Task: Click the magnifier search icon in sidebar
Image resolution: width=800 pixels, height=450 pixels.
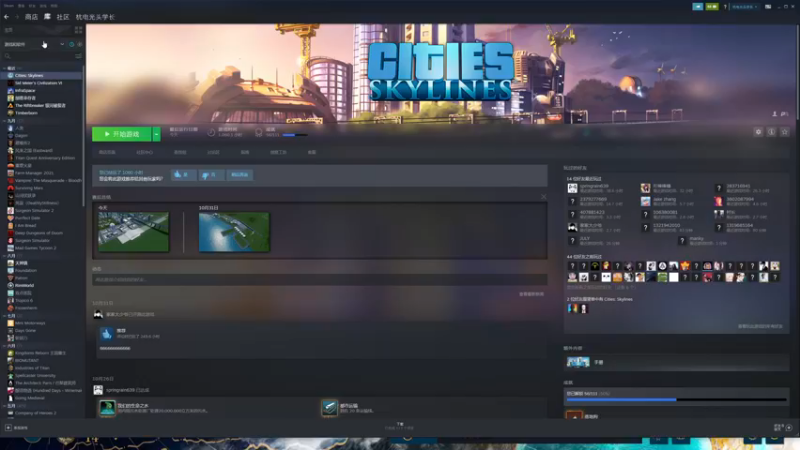Action: click(x=7, y=56)
